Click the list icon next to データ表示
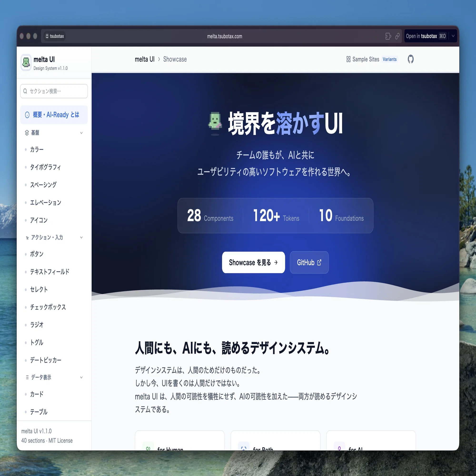Screen dimensions: 476x476 click(x=27, y=377)
